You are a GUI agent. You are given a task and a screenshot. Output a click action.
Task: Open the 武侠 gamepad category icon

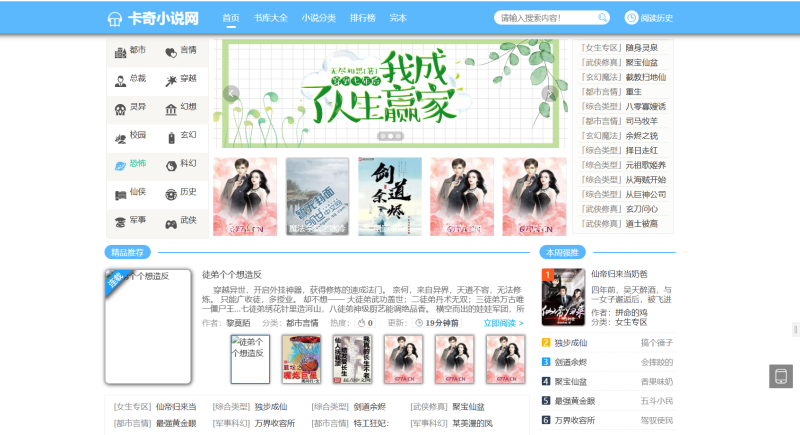pos(171,223)
